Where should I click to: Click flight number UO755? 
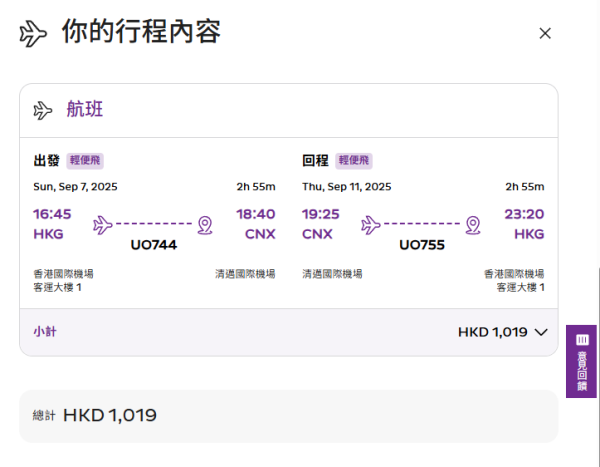tap(422, 245)
